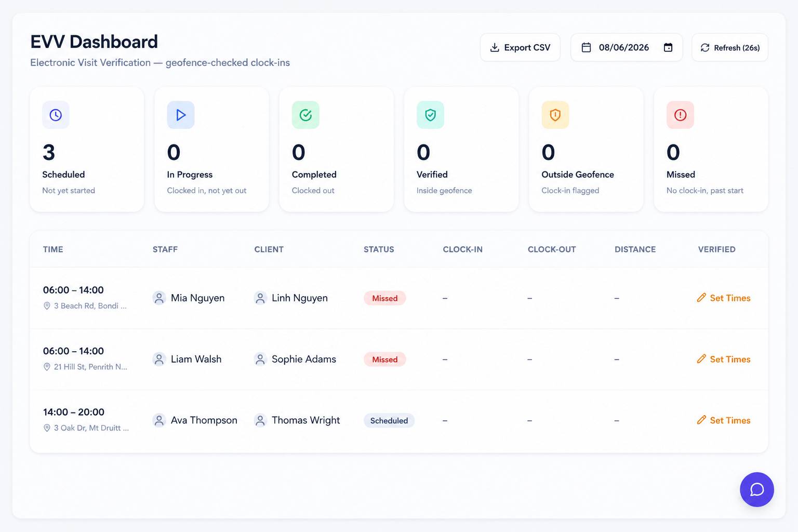The width and height of the screenshot is (798, 532).
Task: Click the 3 Oak Dr, Mt Druitt address
Action: pyautogui.click(x=91, y=428)
